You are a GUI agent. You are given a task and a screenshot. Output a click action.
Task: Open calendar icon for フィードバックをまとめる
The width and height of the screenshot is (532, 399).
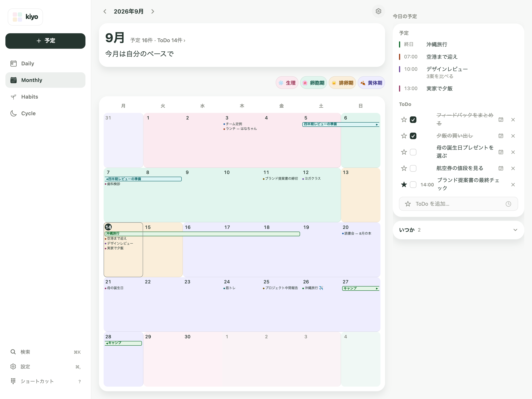(501, 119)
